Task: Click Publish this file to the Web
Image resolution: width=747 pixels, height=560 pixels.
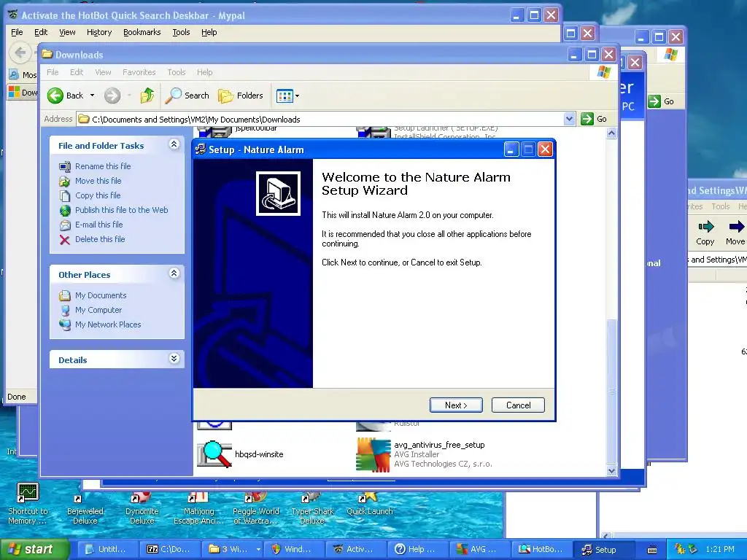Action: tap(122, 210)
